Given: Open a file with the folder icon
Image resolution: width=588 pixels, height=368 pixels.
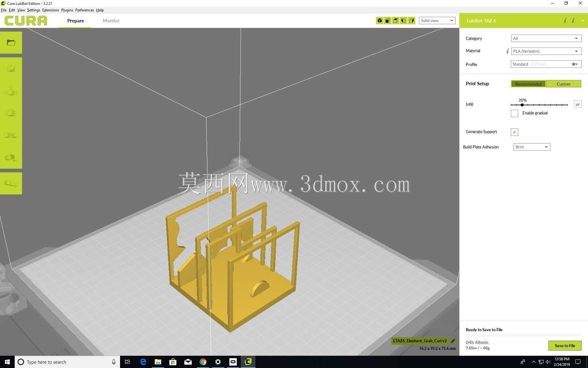Looking at the screenshot, I should pos(11,43).
